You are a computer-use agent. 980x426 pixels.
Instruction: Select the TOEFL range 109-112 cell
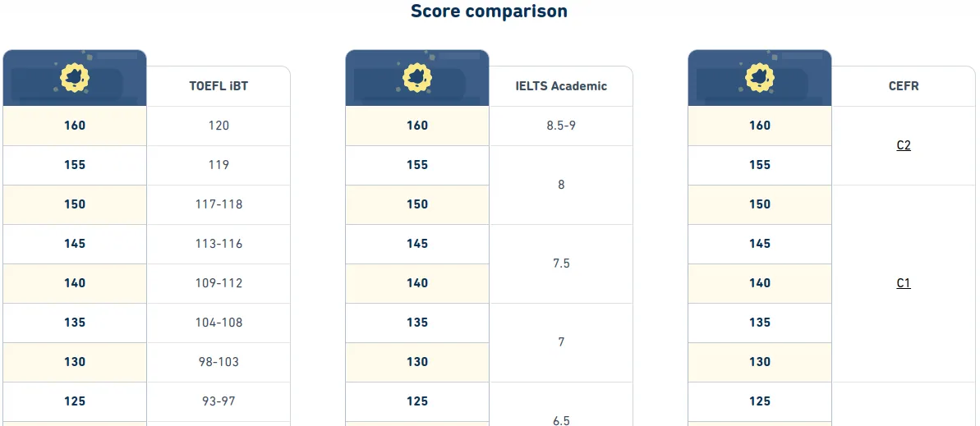[219, 283]
